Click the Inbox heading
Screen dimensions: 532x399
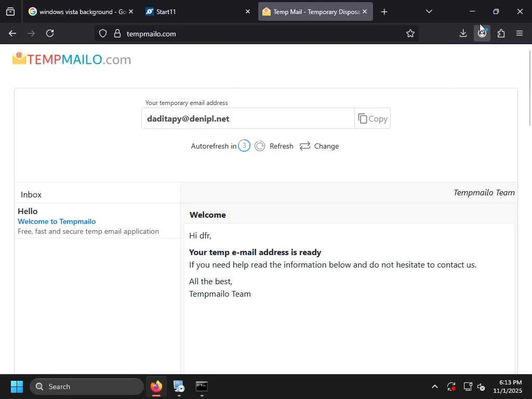pyautogui.click(x=31, y=194)
